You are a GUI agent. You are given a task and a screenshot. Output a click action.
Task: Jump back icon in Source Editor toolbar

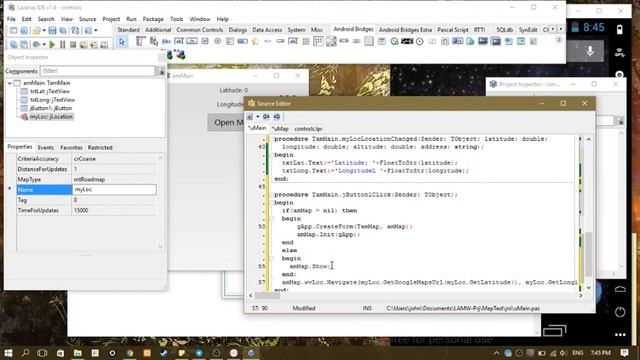coord(266,117)
